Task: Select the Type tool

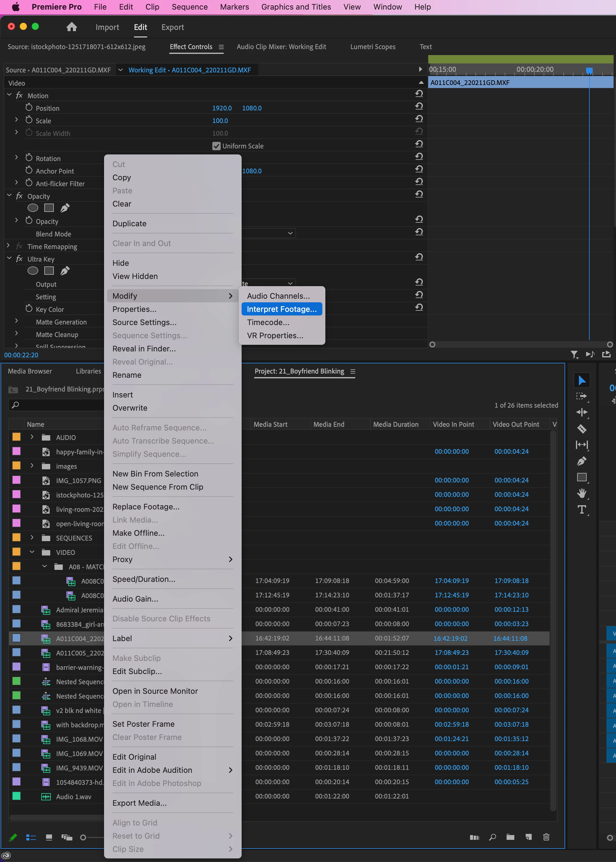Action: coord(582,509)
